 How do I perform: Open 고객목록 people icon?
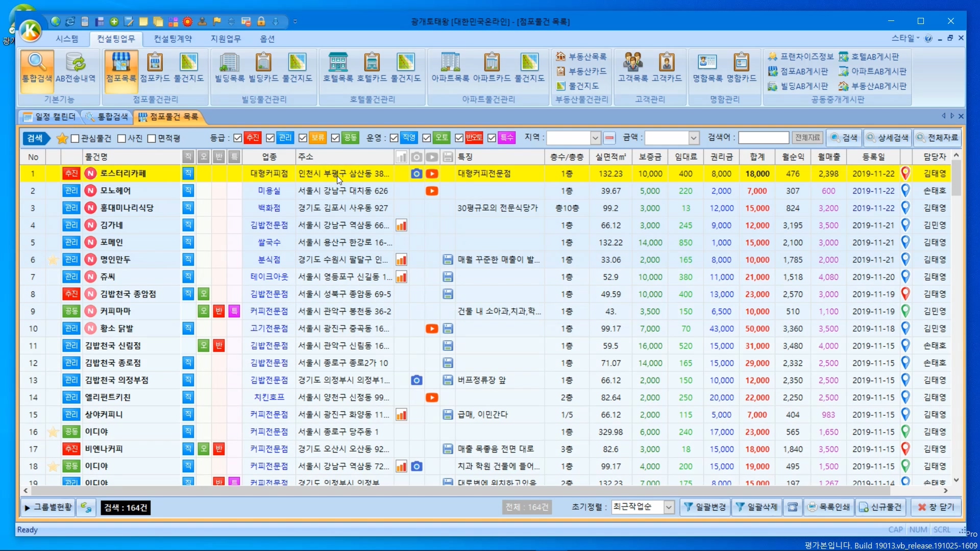(632, 63)
